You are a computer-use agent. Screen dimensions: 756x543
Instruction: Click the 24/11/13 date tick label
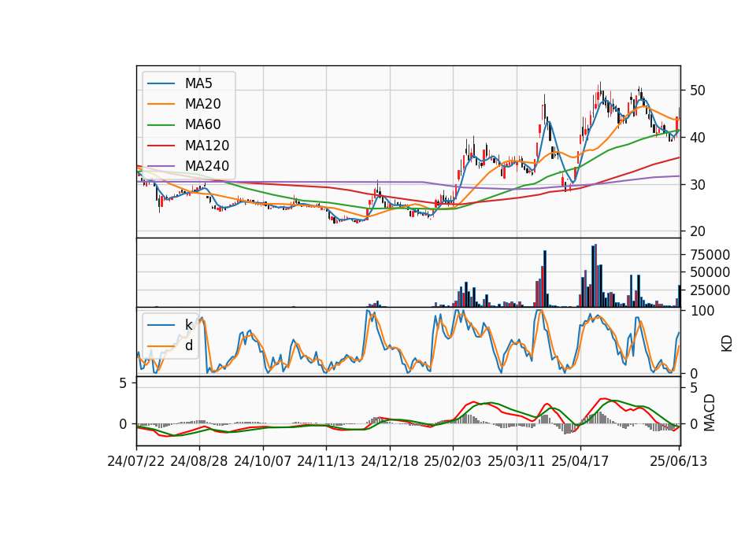pos(326,461)
